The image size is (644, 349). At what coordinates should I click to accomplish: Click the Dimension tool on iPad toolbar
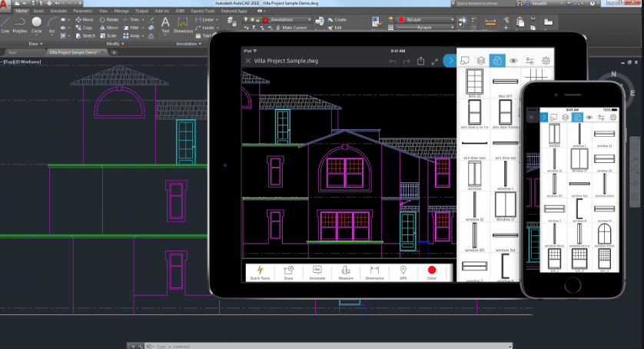(x=374, y=272)
